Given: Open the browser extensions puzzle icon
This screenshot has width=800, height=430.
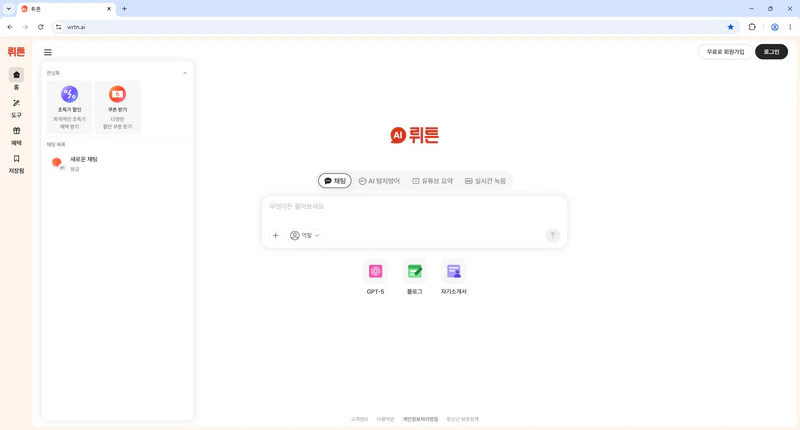Looking at the screenshot, I should tap(752, 27).
